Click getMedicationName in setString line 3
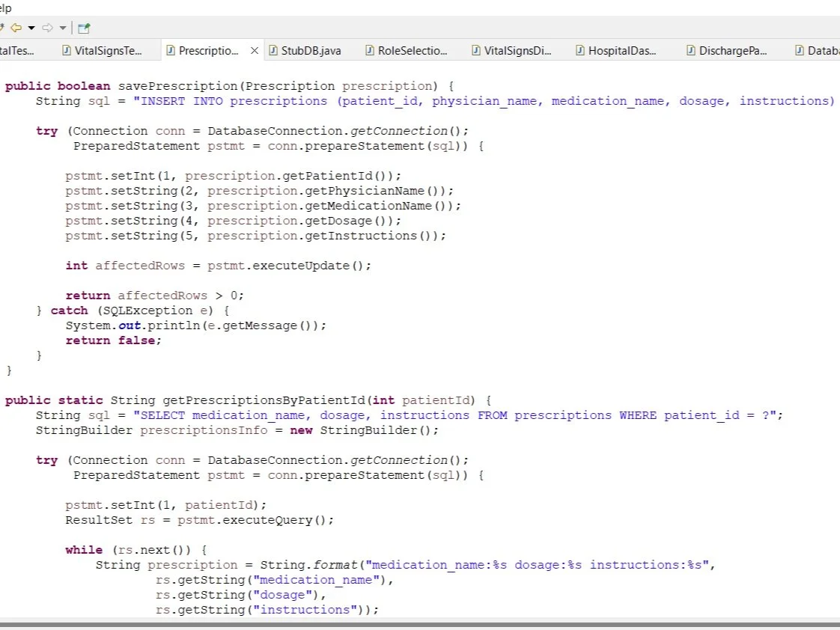The width and height of the screenshot is (840, 630). [368, 206]
